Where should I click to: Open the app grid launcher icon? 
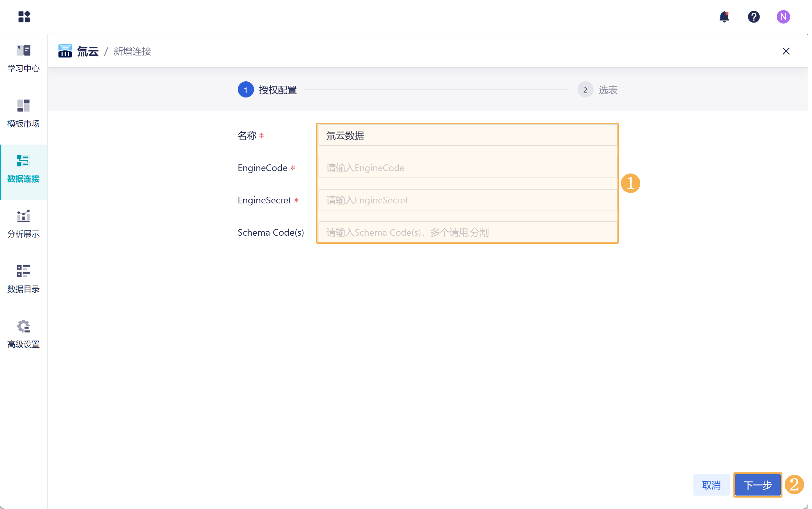24,16
